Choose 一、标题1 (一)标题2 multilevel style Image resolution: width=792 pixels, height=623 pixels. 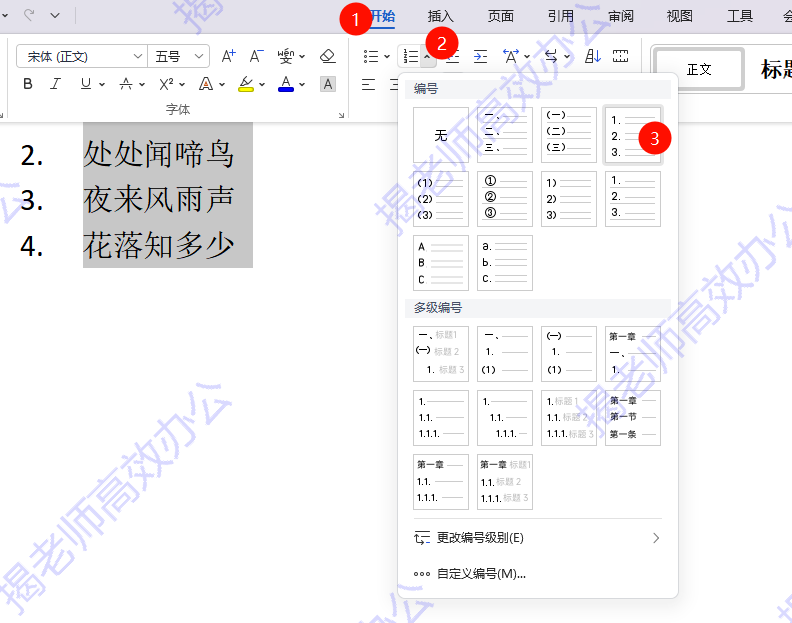click(x=441, y=354)
